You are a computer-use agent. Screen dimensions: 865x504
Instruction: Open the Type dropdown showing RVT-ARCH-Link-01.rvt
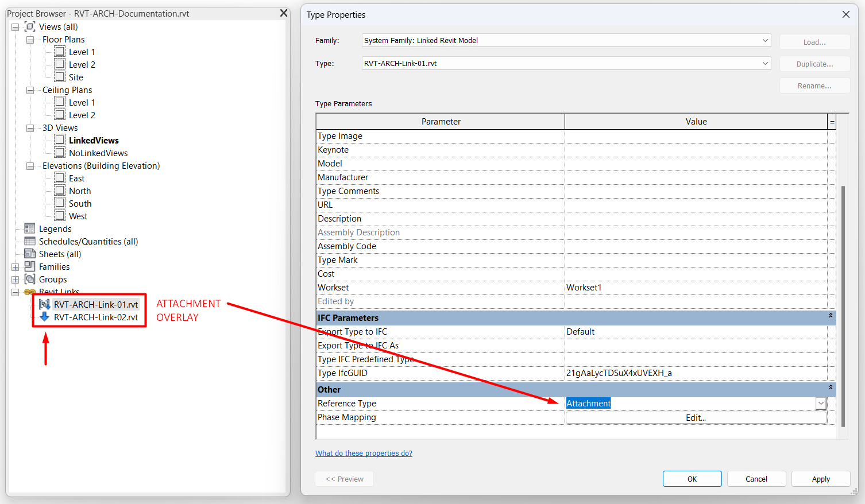[765, 63]
